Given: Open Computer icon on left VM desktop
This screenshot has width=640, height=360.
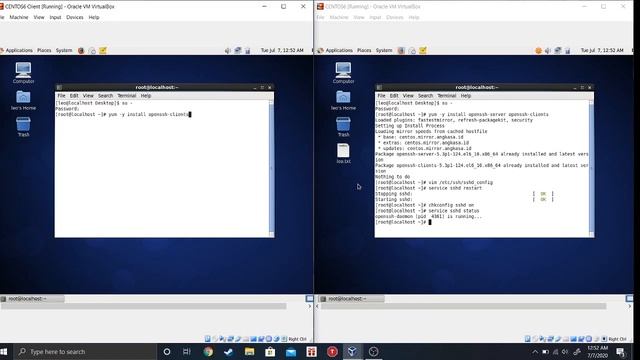Looking at the screenshot, I should point(23,73).
